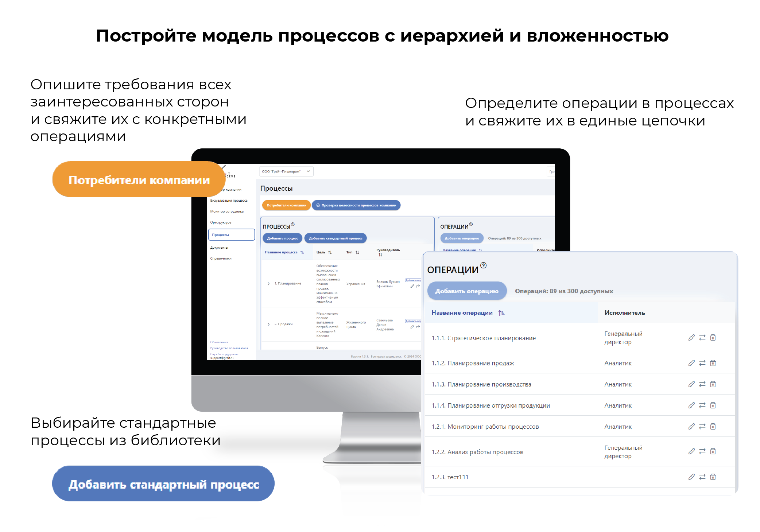Expand the 2. Продажи process row
The image size is (760, 532).
click(268, 324)
